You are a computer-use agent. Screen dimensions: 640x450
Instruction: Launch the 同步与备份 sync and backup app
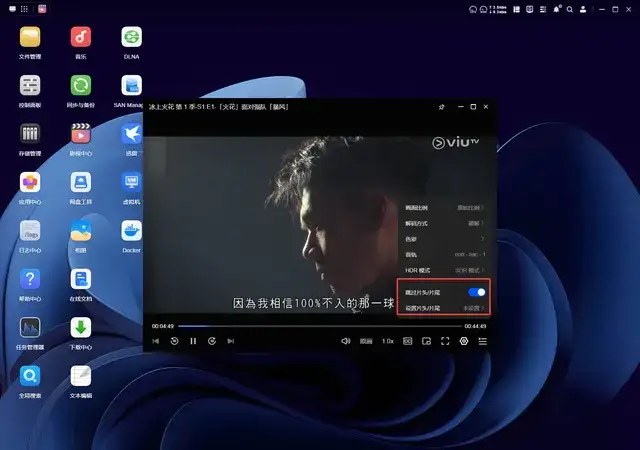(80, 85)
